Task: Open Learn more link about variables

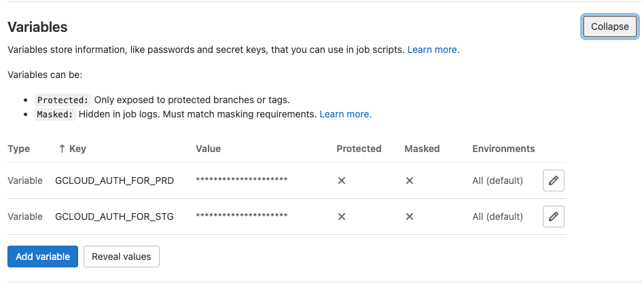Action: 433,50
